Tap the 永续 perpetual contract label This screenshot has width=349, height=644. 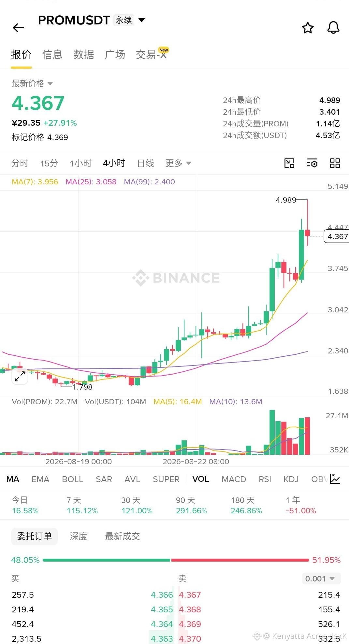click(124, 20)
